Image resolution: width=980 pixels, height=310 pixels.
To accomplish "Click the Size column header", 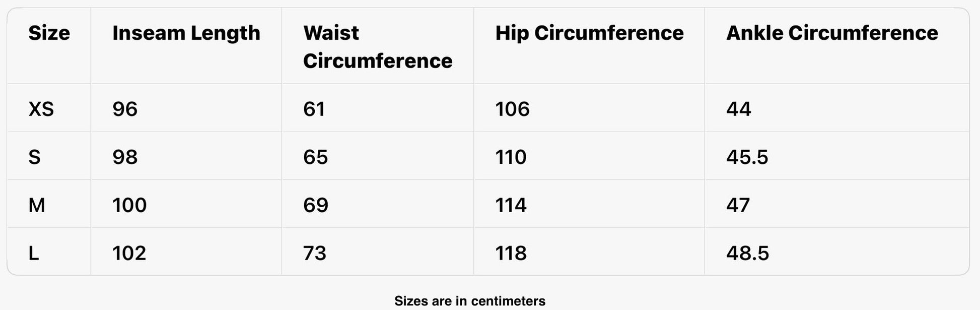I will pos(49,33).
